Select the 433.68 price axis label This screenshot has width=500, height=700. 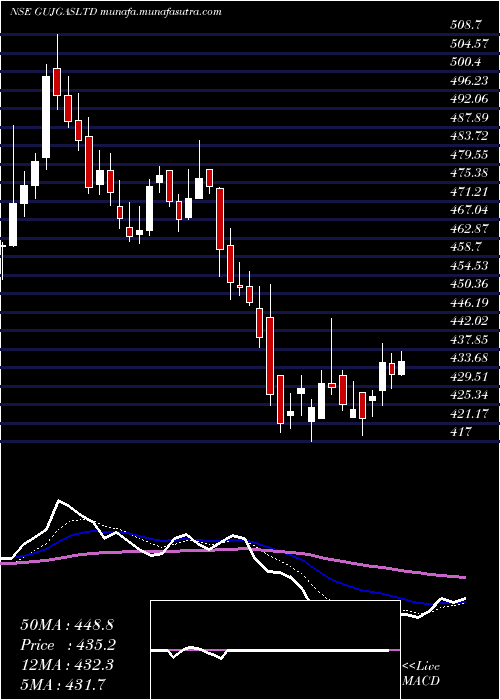tap(469, 359)
